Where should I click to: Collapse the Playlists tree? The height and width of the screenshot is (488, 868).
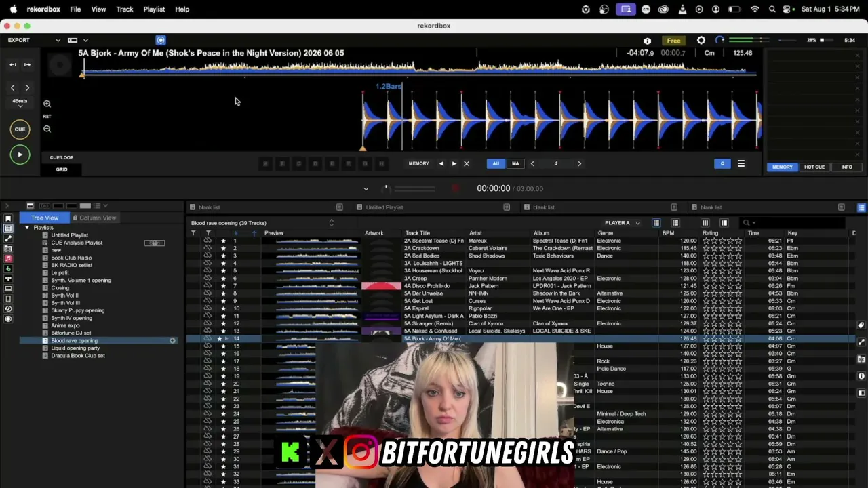[27, 228]
